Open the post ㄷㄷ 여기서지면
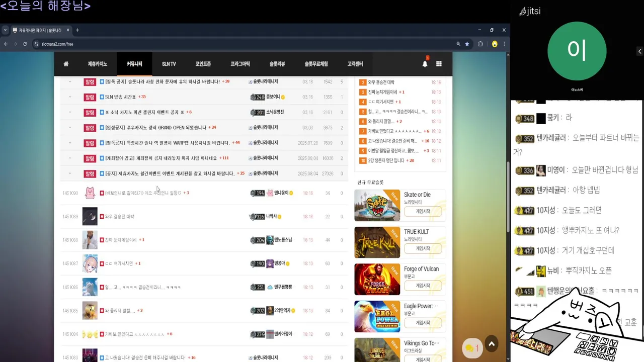Viewport: 644px width, 362px height. (119, 263)
